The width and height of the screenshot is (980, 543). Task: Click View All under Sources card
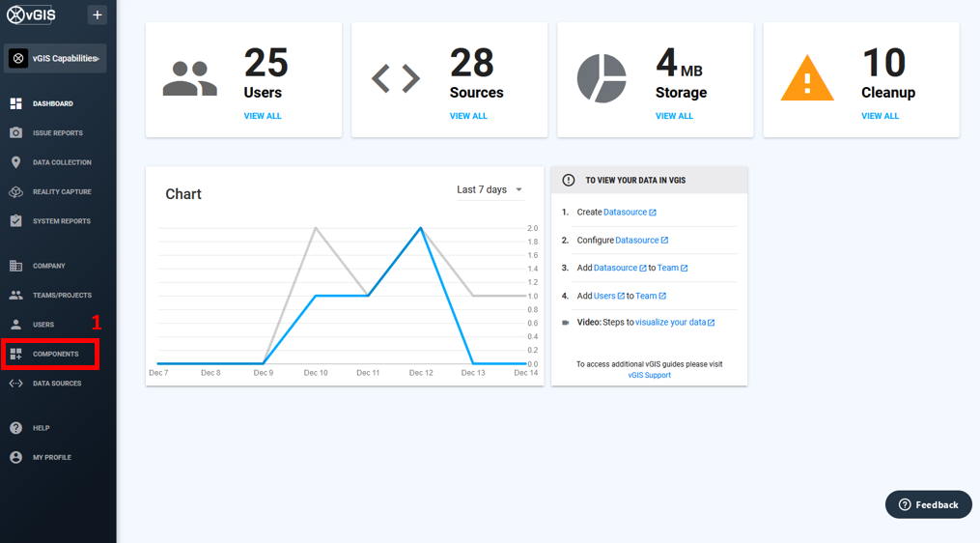click(468, 116)
